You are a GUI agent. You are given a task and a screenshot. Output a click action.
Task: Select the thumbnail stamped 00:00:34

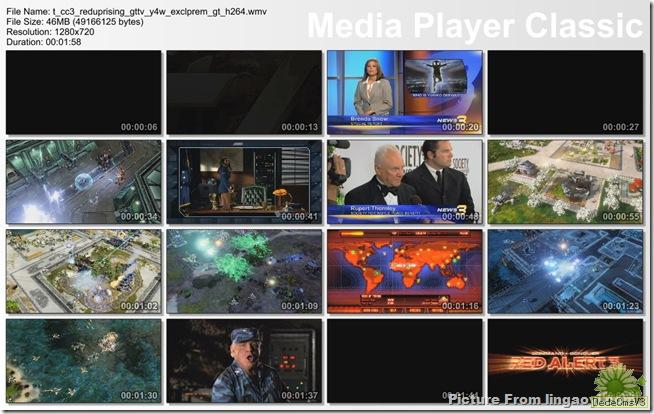[x=83, y=182]
